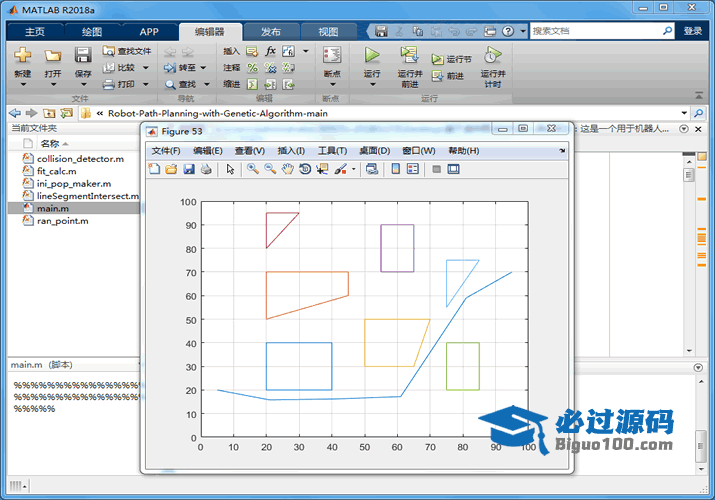
Task: Activate the Pan hand tool
Action: [x=288, y=169]
